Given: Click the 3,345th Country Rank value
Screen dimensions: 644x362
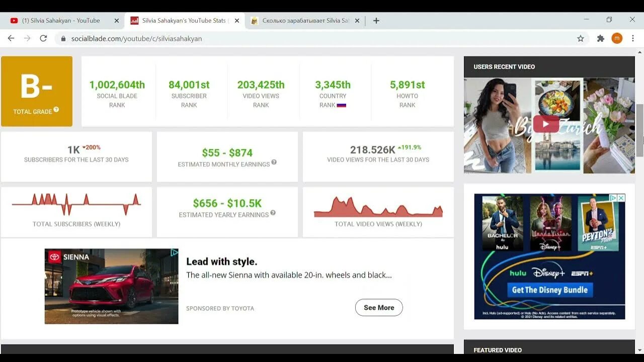Looking at the screenshot, I should tap(333, 85).
